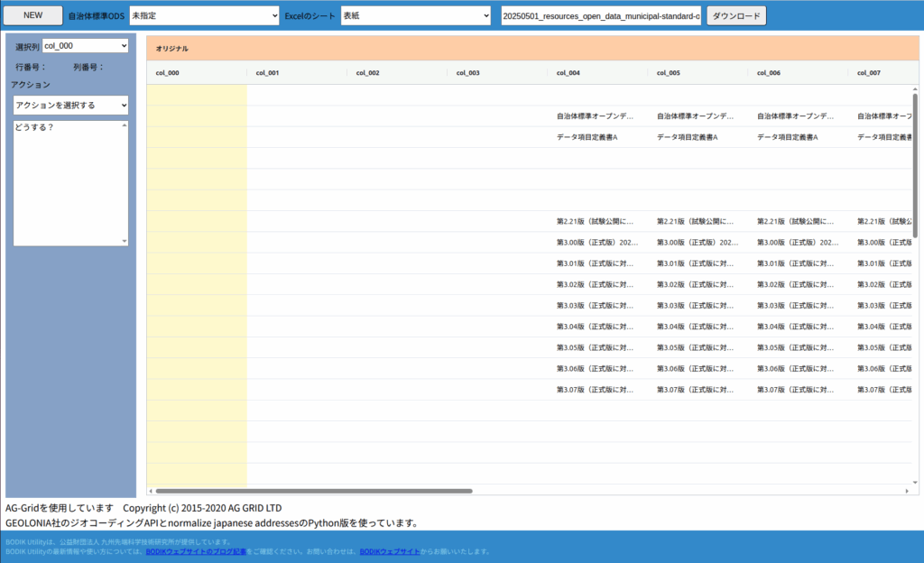
Task: Click the NEW button
Action: point(32,15)
